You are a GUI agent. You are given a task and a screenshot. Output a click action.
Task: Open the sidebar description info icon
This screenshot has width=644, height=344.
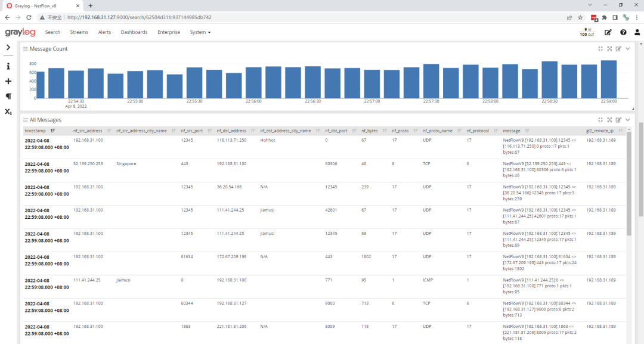pos(8,66)
